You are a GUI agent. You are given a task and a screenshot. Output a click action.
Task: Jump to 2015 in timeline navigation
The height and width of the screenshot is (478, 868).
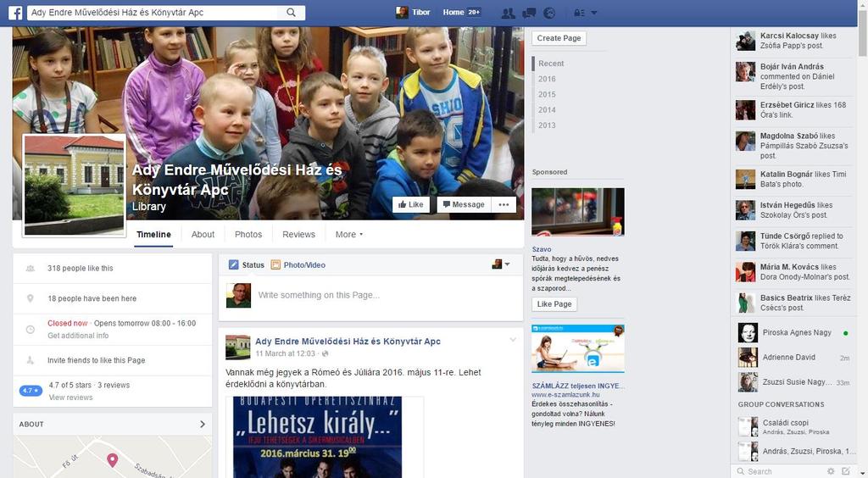coord(547,95)
